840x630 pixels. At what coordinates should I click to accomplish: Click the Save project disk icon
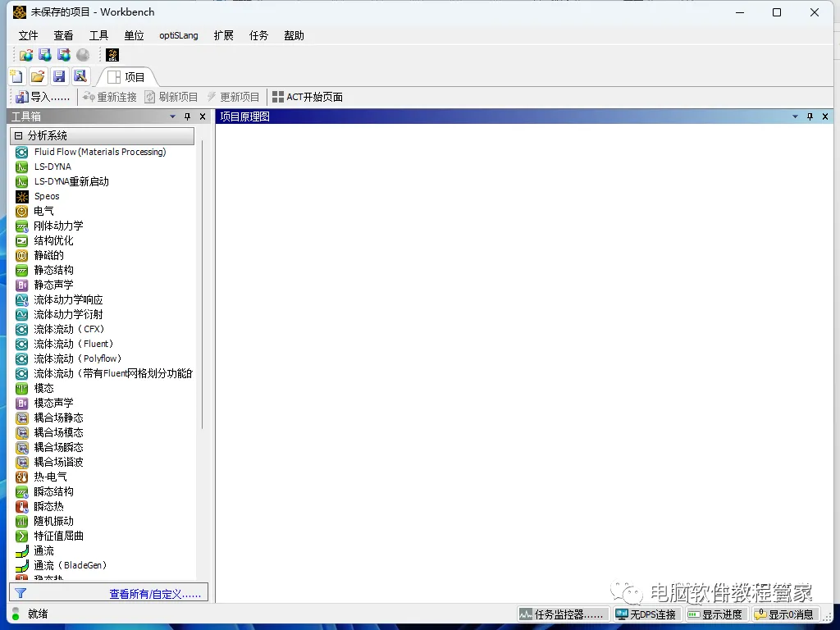[59, 76]
